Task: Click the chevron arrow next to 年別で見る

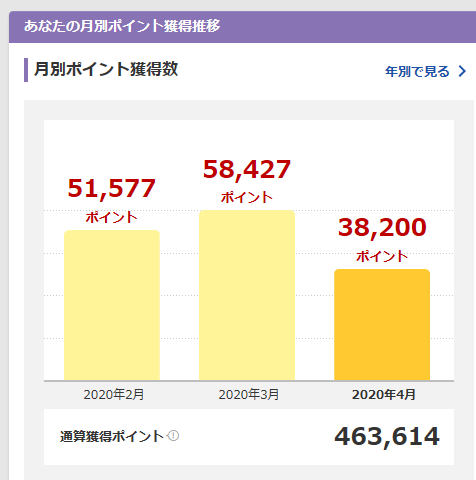Action: (x=462, y=71)
